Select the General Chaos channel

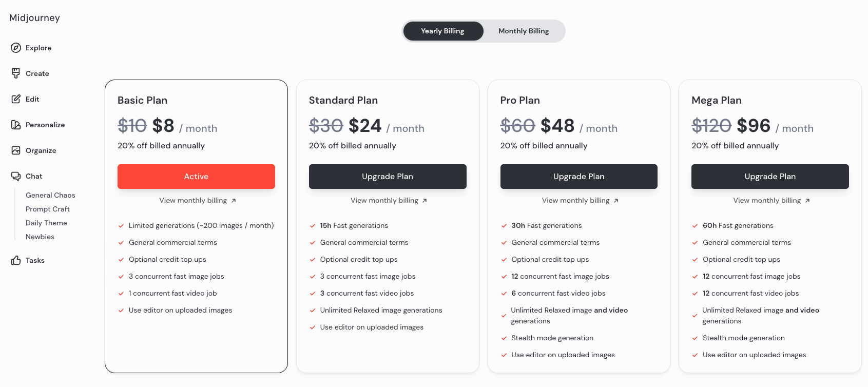coord(50,195)
